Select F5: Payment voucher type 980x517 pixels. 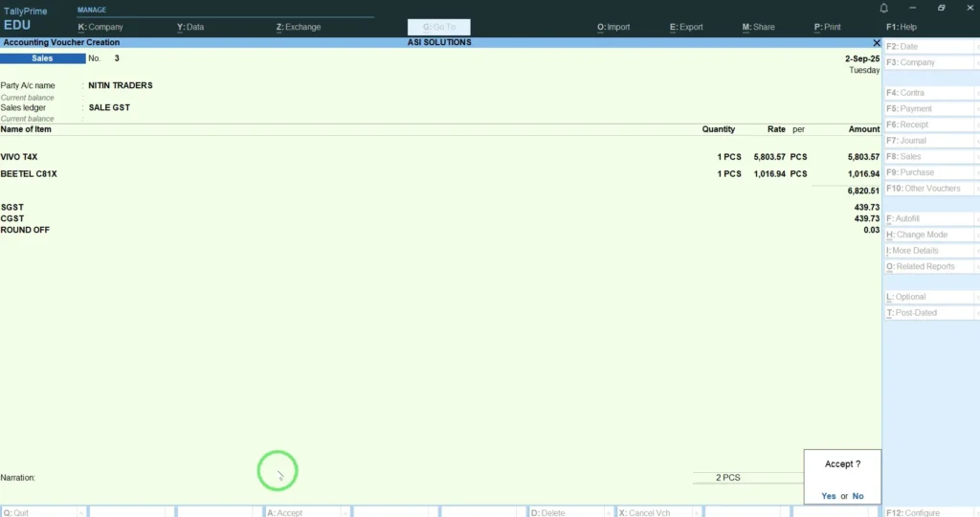click(x=929, y=109)
